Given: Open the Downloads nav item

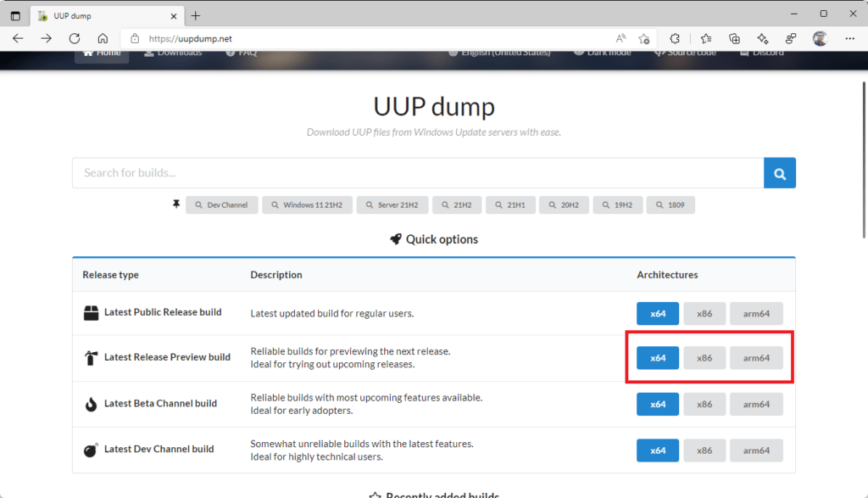Looking at the screenshot, I should tap(173, 53).
